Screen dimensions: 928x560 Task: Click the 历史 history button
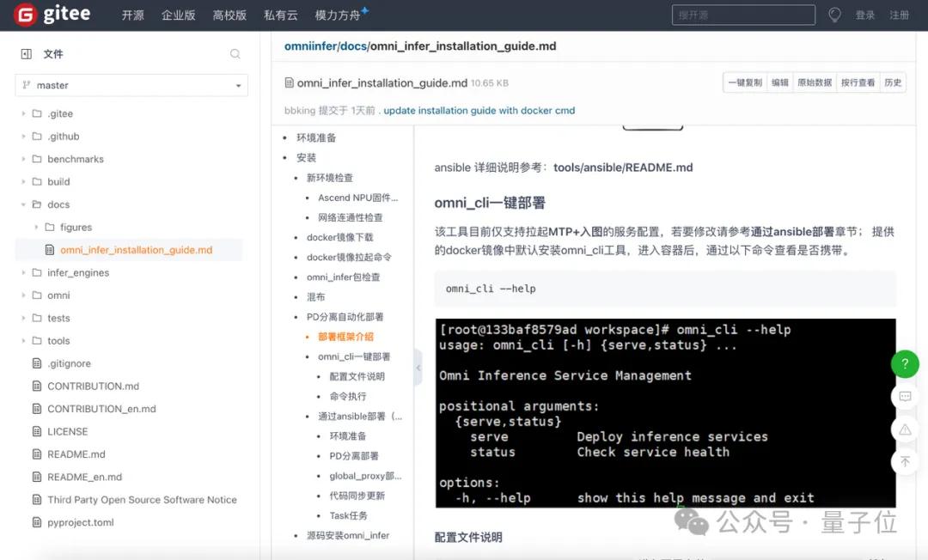tap(893, 83)
